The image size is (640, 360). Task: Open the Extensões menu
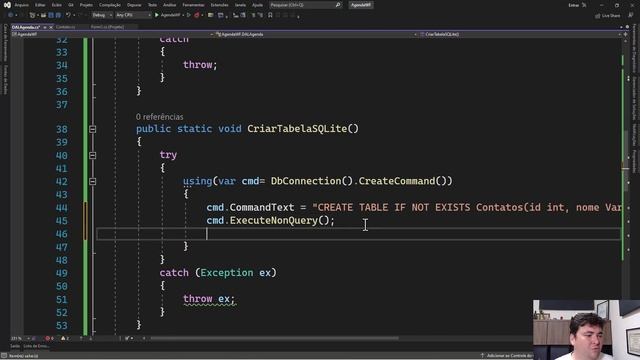(x=220, y=5)
